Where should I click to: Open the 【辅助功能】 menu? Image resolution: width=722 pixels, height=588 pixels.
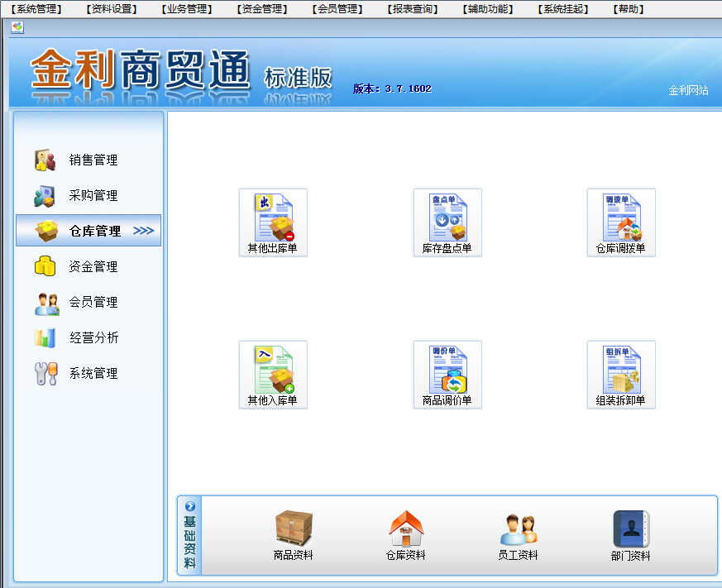pyautogui.click(x=488, y=9)
